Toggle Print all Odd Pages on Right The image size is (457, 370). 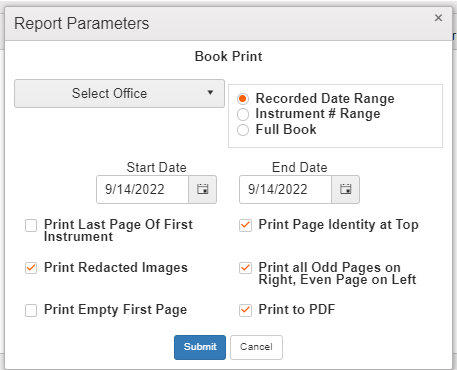[245, 268]
